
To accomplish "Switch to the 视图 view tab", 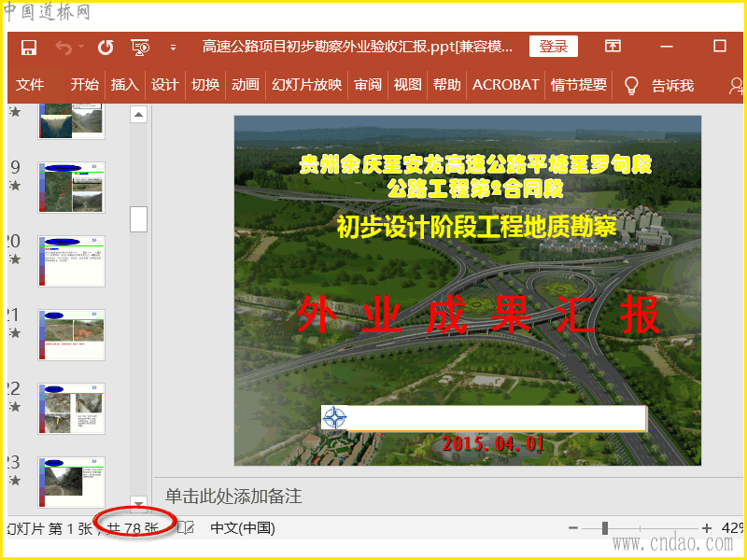I will coord(407,85).
